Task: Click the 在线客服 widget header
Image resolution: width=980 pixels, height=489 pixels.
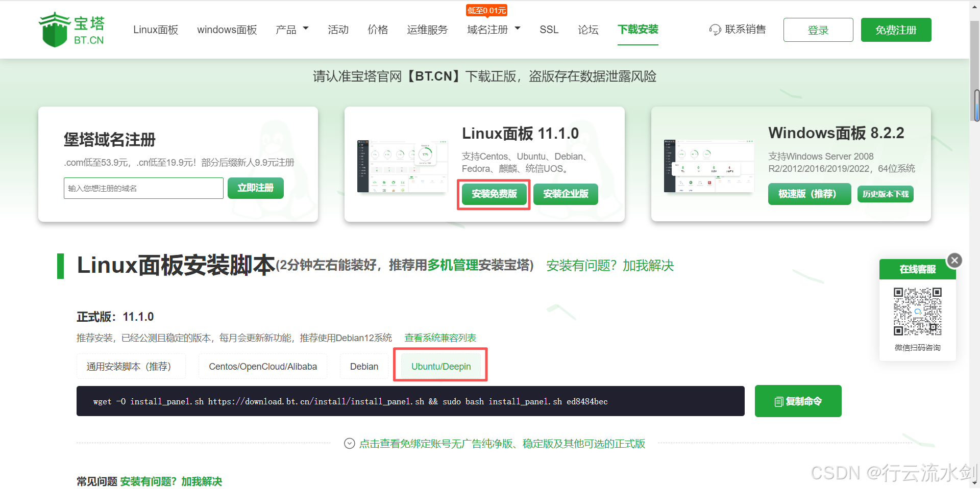Action: [917, 269]
